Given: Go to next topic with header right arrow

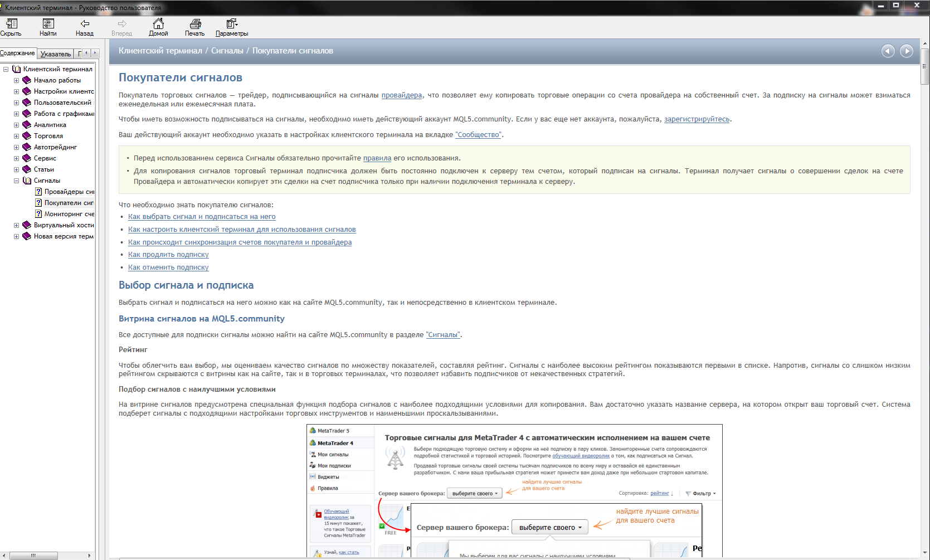Looking at the screenshot, I should point(907,51).
